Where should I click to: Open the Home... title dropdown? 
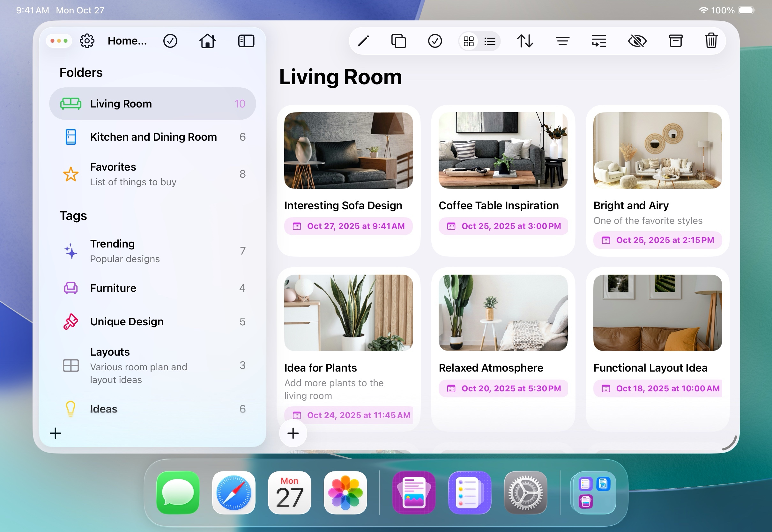pos(127,41)
